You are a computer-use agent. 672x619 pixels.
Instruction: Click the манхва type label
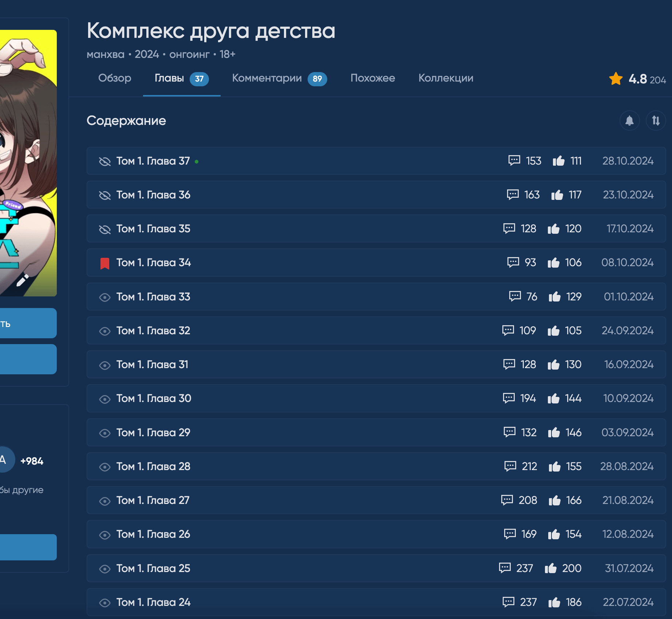click(x=106, y=55)
